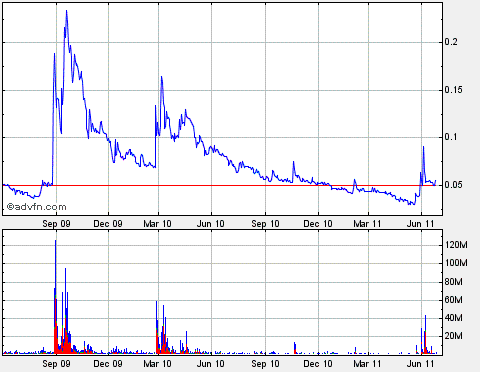Pick Dec 10 label under the volume chart
This screenshot has height=372, width=480.
coord(318,363)
